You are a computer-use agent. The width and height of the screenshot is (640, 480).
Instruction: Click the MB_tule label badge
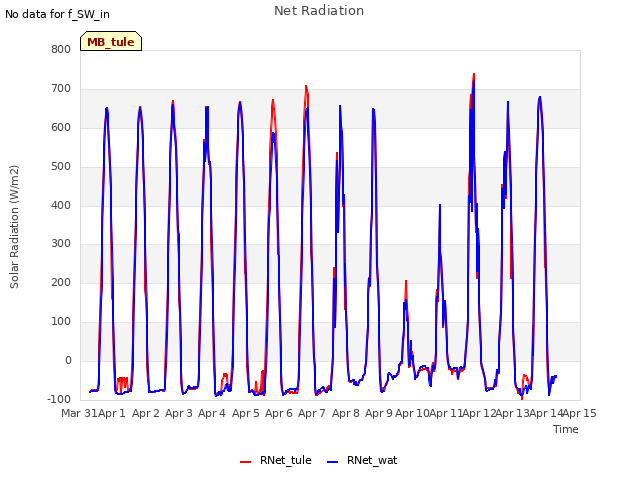111,41
